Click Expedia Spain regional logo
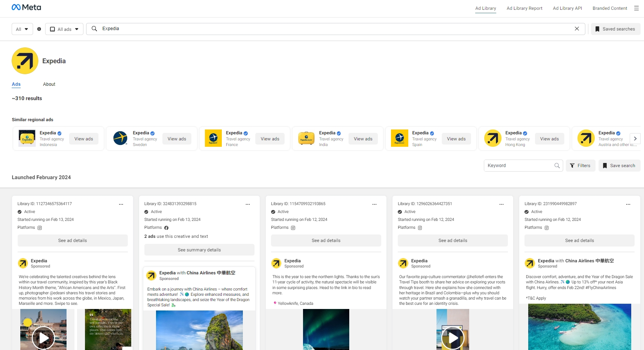This screenshot has height=350, width=644. (x=400, y=138)
